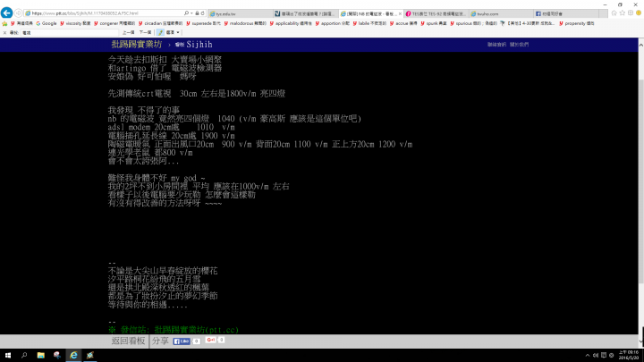Image resolution: width=644 pixels, height=362 pixels.
Task: Show hidden system tray icons
Action: 588,356
